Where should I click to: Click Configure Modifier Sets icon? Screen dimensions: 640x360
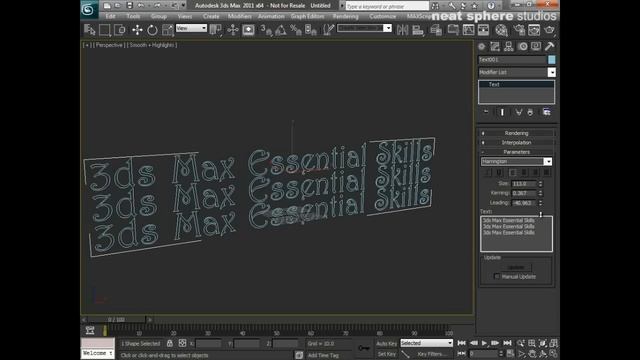[547, 112]
